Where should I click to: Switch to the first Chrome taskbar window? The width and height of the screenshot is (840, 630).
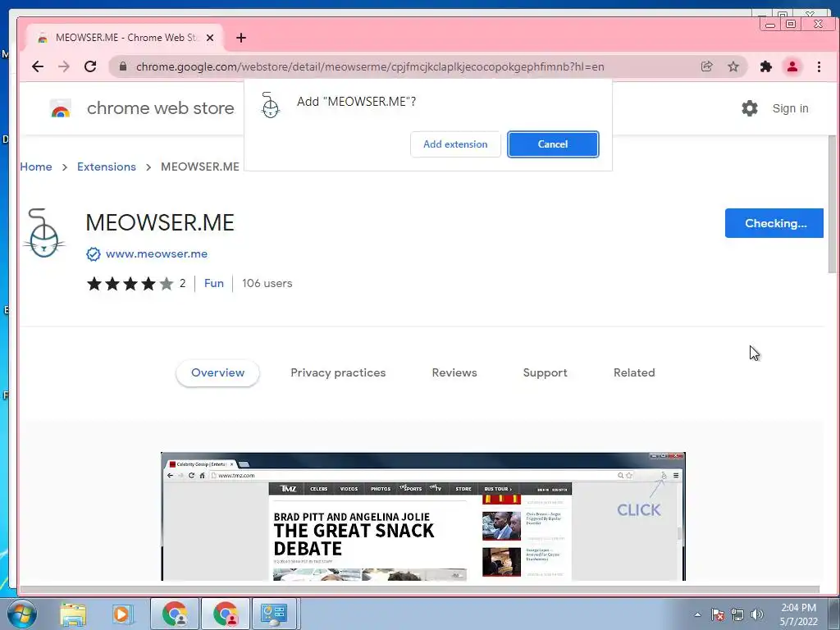(175, 614)
